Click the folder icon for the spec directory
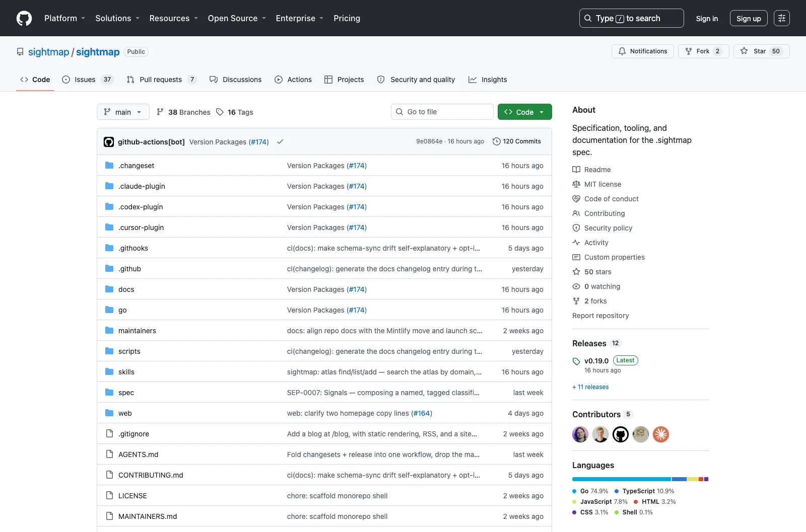The image size is (806, 532). pos(109,392)
